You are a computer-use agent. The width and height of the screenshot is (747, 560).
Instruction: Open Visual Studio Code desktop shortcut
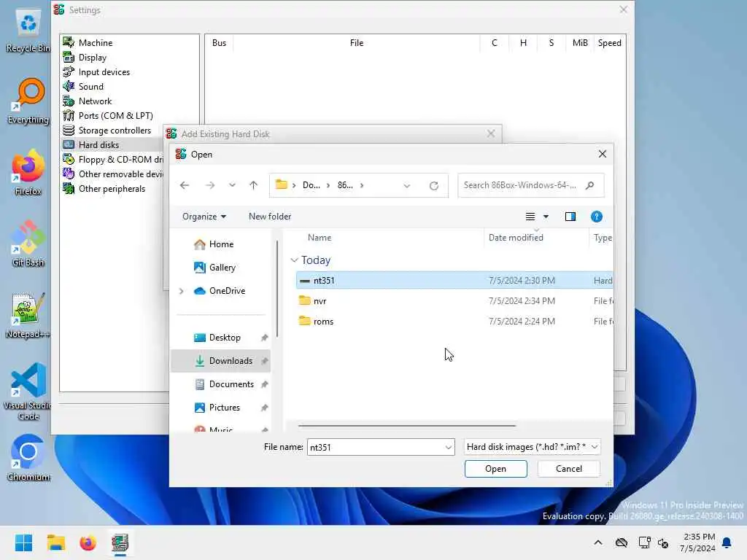[x=28, y=392]
